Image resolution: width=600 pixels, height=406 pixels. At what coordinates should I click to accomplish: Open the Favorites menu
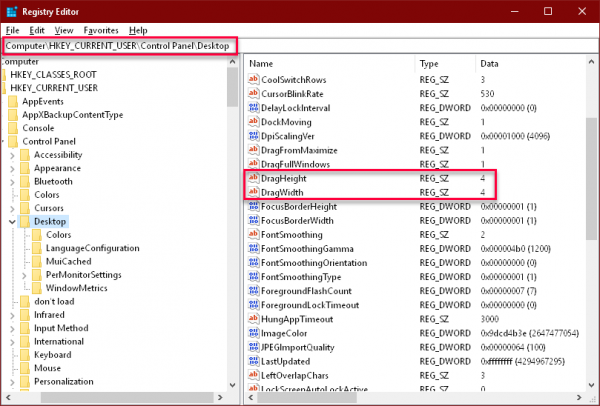click(101, 30)
